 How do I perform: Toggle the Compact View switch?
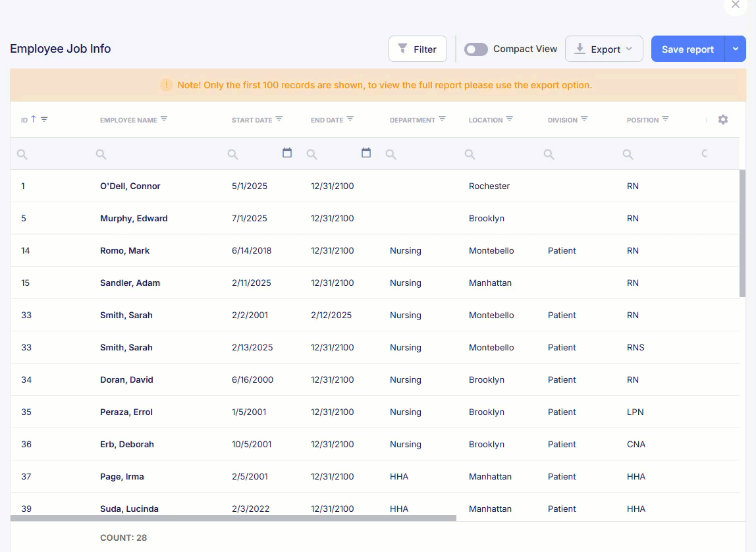coord(476,49)
